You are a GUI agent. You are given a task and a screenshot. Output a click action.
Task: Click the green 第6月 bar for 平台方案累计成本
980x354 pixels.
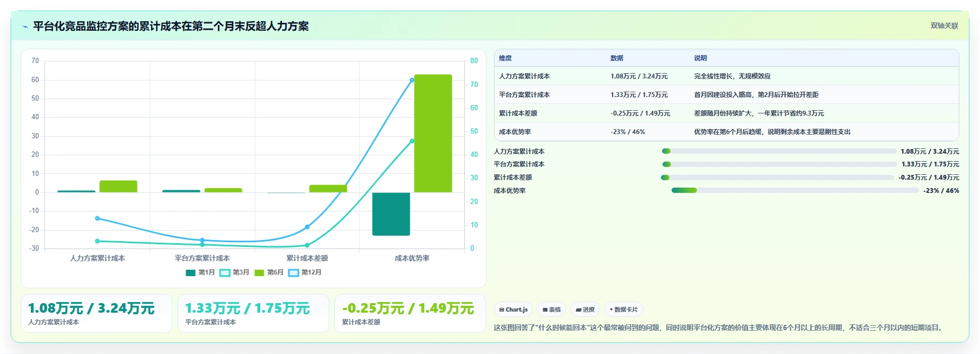(223, 190)
